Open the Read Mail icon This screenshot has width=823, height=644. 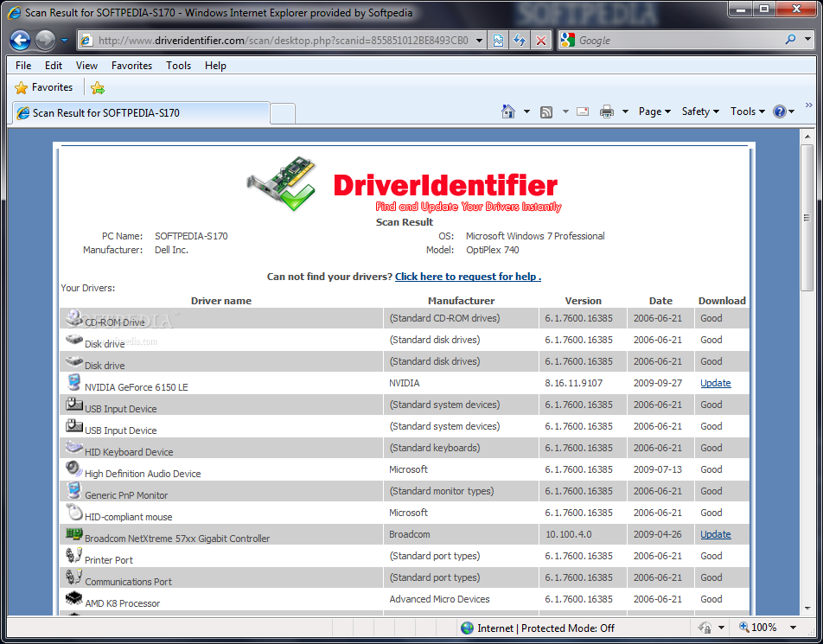tap(582, 111)
